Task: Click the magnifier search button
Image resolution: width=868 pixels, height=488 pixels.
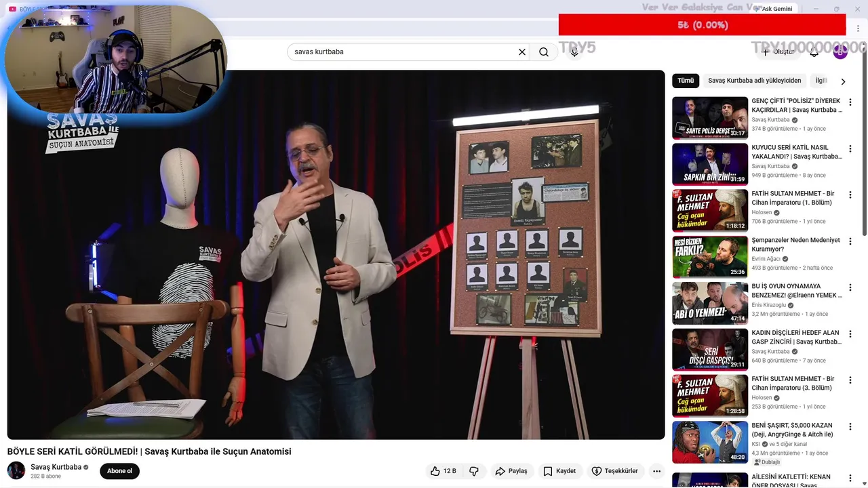Action: (x=544, y=52)
